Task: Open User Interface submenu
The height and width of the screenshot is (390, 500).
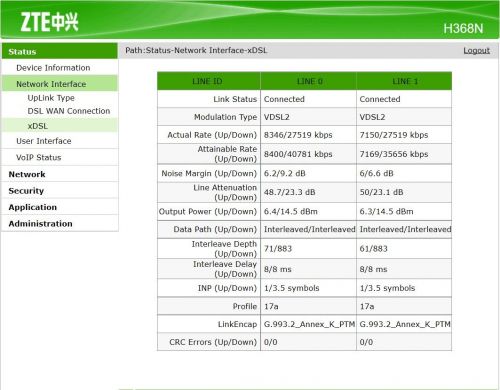Action: (x=44, y=141)
